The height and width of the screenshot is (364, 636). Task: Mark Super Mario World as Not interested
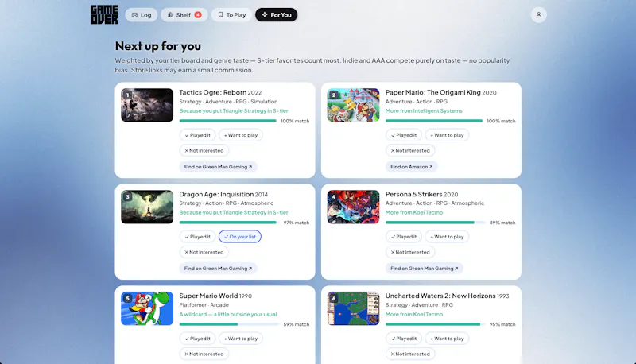204,354
